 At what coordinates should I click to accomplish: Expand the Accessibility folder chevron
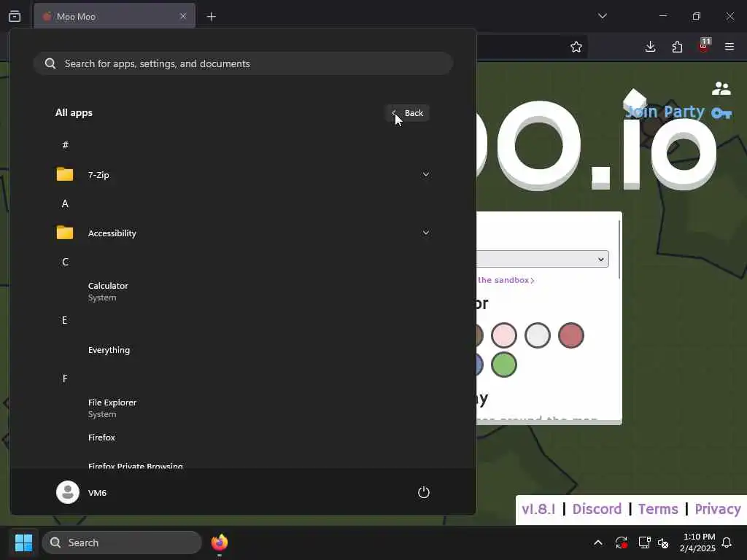[426, 233]
